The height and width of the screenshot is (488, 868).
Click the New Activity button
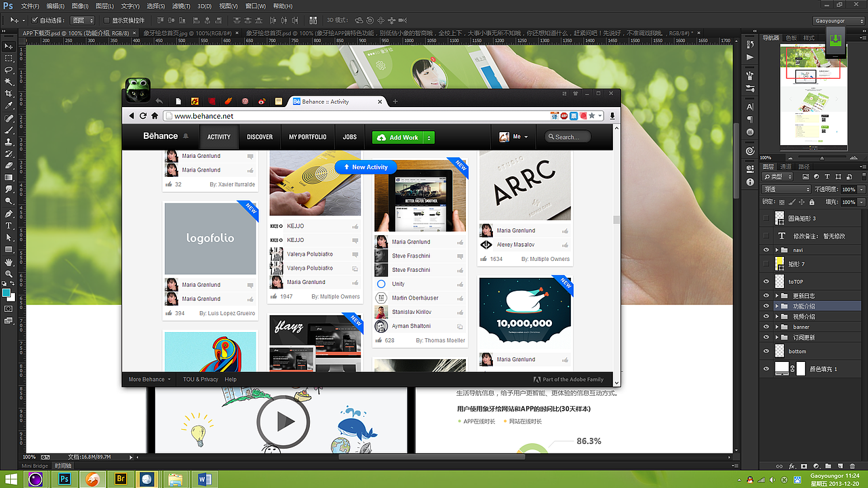366,167
